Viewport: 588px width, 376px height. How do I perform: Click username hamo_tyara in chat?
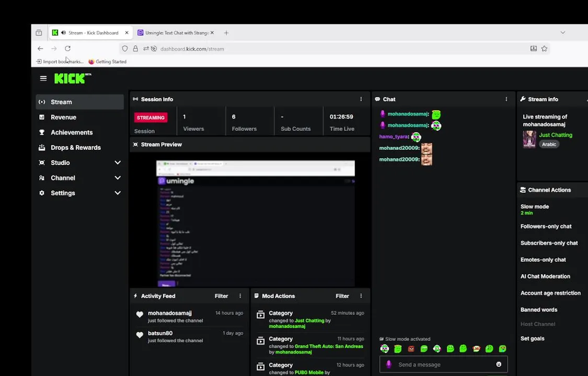(394, 137)
